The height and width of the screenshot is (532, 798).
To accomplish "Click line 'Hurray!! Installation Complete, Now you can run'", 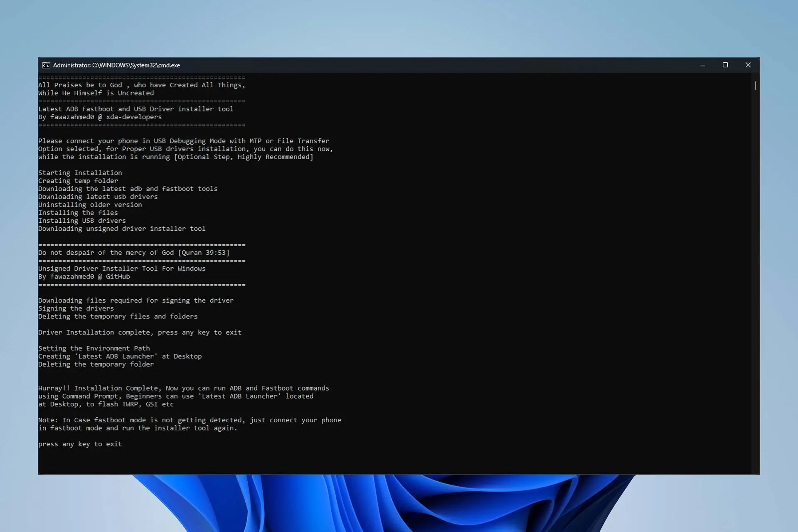I will (184, 388).
